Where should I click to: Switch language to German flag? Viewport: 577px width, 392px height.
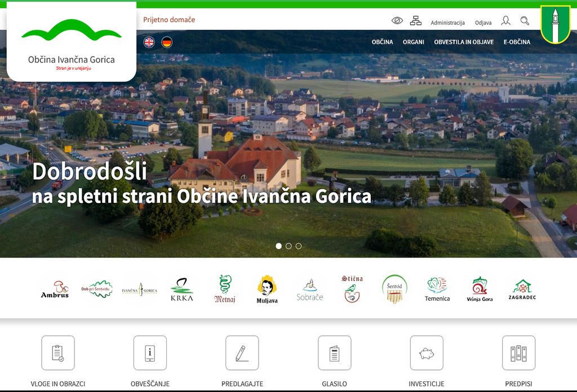pyautogui.click(x=167, y=42)
